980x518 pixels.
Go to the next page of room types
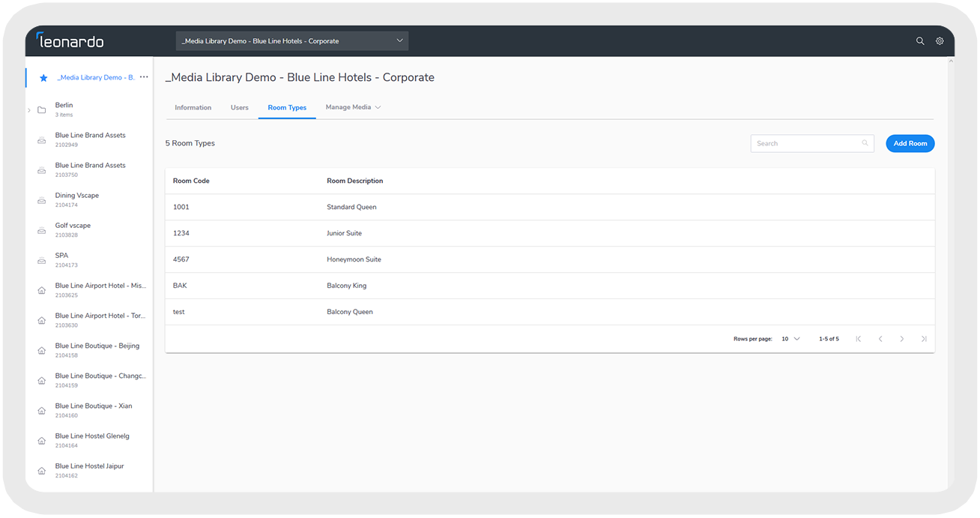pyautogui.click(x=902, y=339)
